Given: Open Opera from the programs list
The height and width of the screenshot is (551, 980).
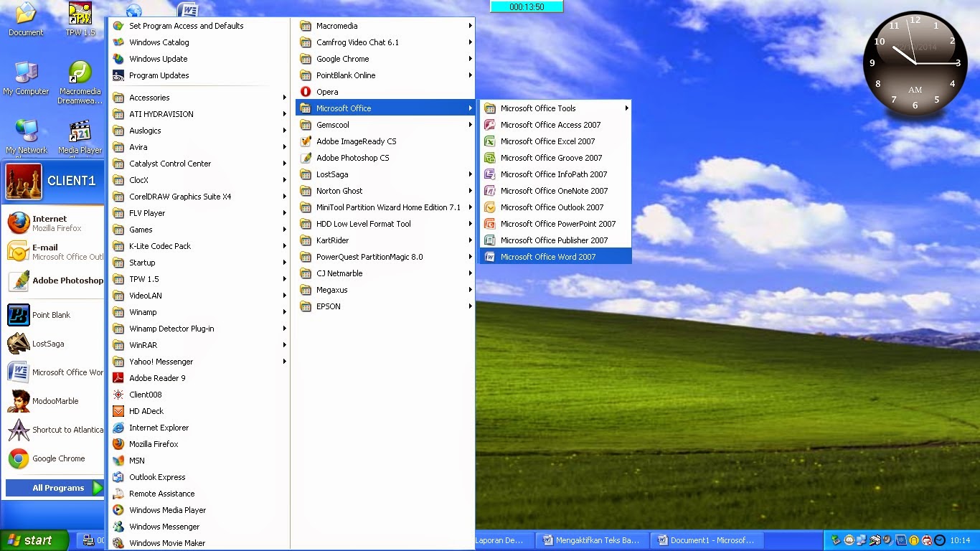Looking at the screenshot, I should 385,92.
